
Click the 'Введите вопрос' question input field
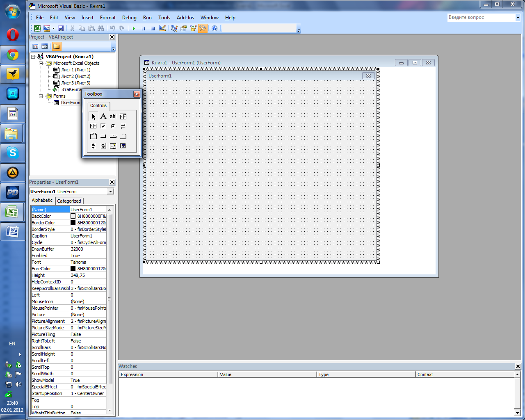point(481,18)
